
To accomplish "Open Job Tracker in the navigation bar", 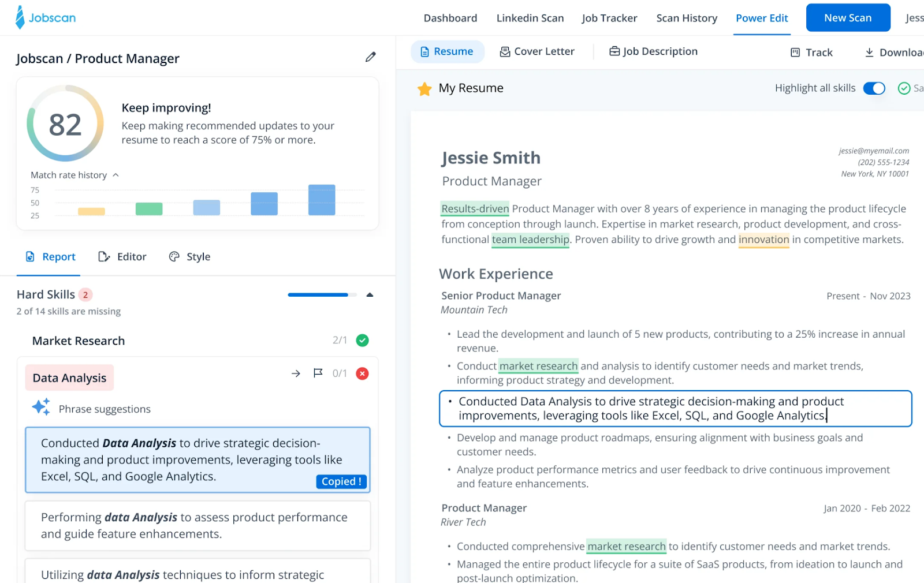I will click(x=609, y=18).
